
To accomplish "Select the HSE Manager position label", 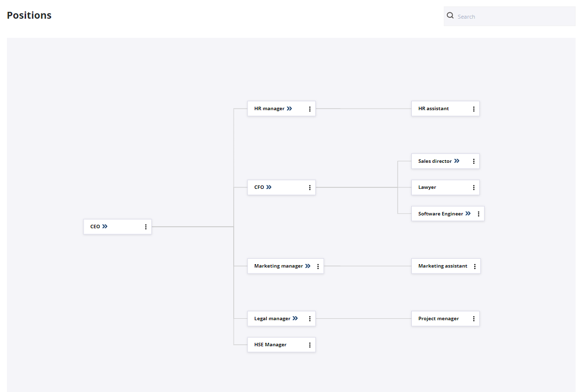I will point(270,345).
